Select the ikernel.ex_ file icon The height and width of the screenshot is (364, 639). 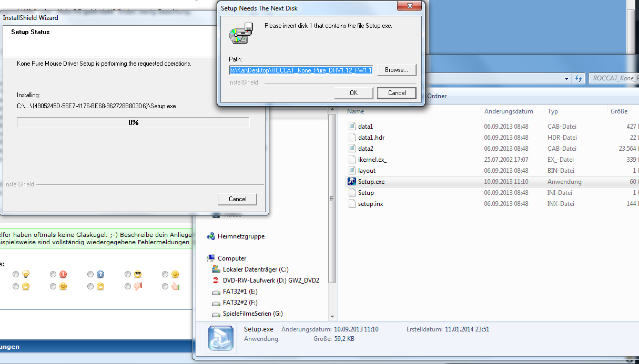pyautogui.click(x=353, y=159)
